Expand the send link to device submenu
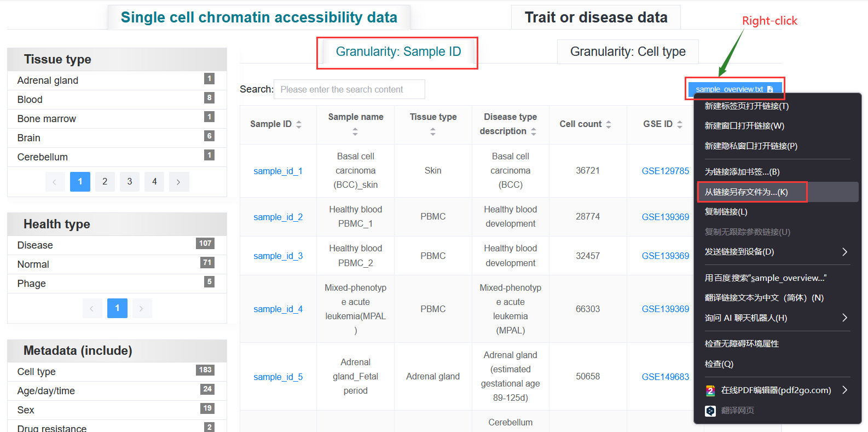Viewport: 868px width, 432px height. 845,252
